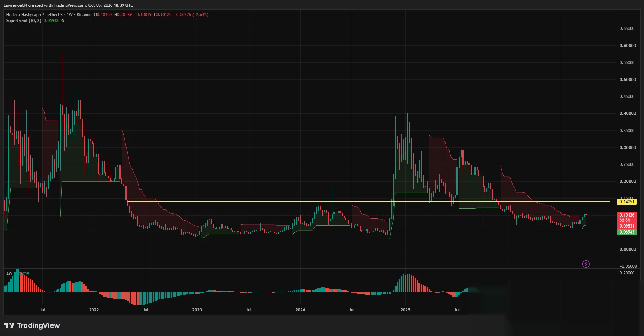Screen dimensions: 644x336
Task: Click the 0.00000 price scale label
Action: click(x=627, y=249)
